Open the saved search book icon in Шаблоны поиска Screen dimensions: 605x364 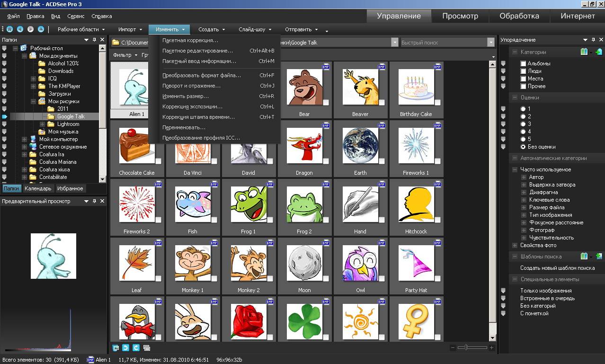coord(584,257)
